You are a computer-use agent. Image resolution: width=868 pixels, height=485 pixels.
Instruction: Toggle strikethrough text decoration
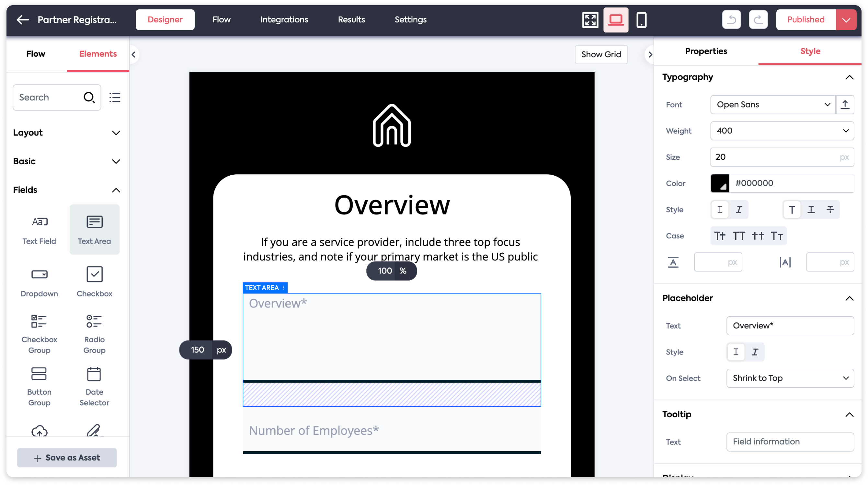(830, 210)
